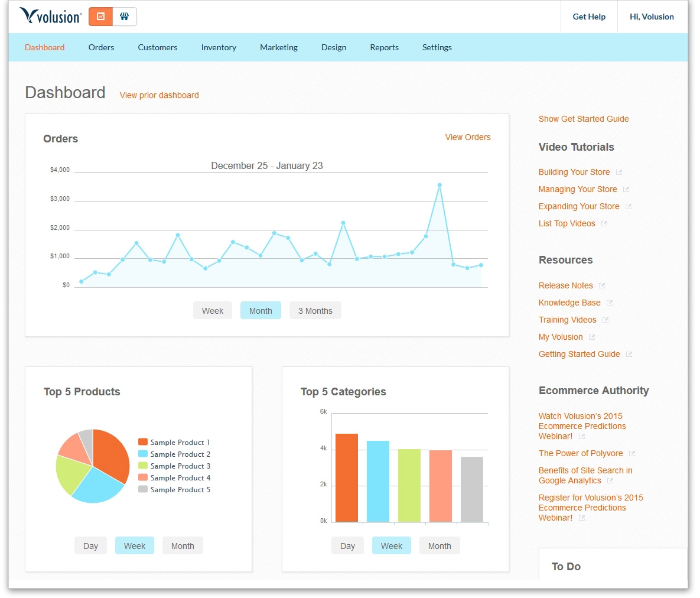
Task: Click the highest peak point on Orders chart
Action: pyautogui.click(x=439, y=185)
